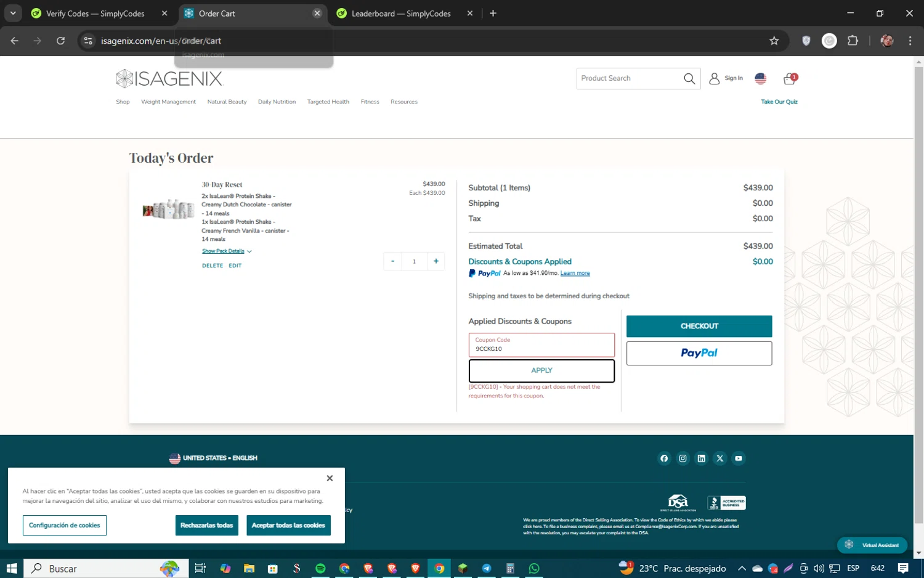View site information icon in address bar
This screenshot has height=578, width=924.
pos(88,41)
